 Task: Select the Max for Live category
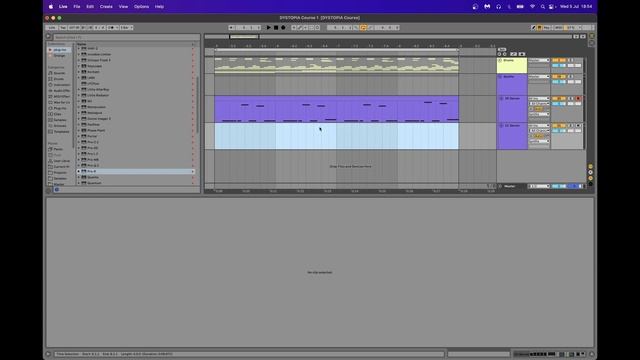61,102
